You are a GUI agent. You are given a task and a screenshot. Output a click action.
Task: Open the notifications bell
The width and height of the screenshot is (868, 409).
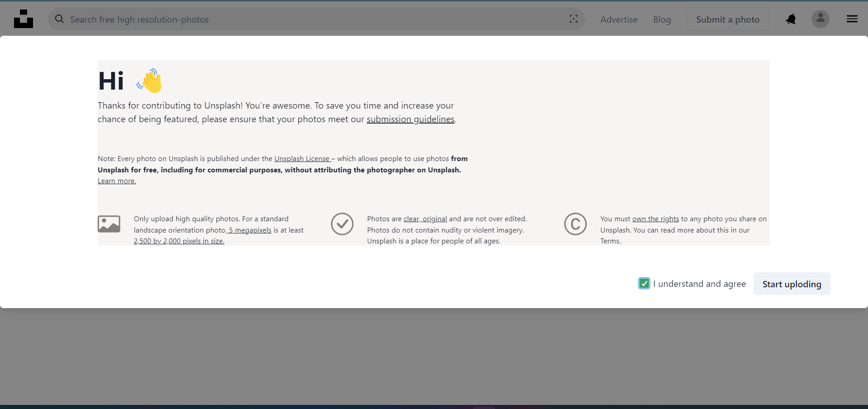[791, 19]
